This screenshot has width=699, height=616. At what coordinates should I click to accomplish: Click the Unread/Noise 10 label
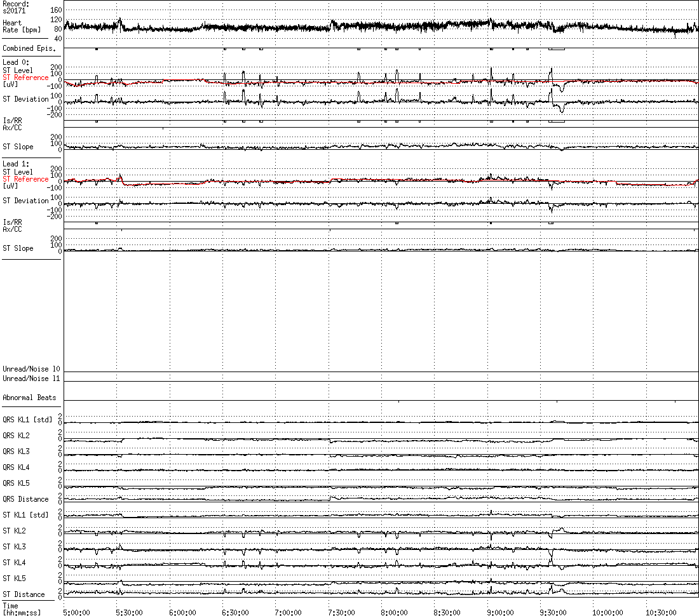(x=31, y=369)
